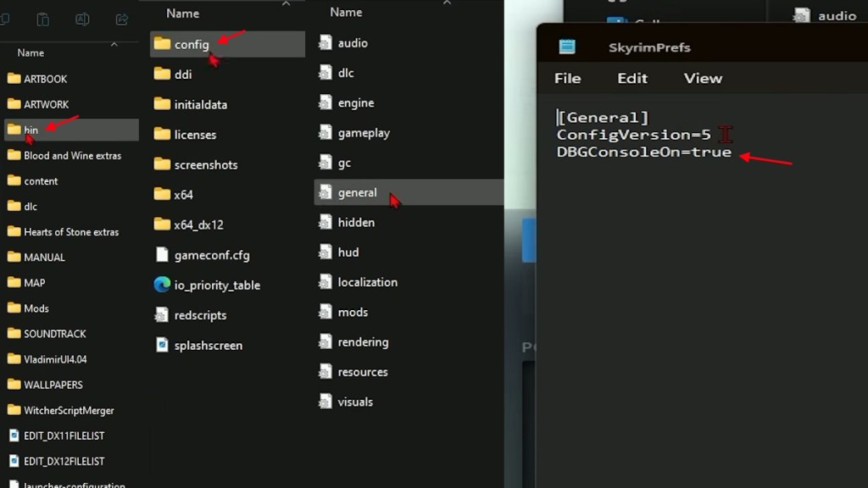This screenshot has height=488, width=868.
Task: Select the screenshots folder icon
Action: (162, 164)
